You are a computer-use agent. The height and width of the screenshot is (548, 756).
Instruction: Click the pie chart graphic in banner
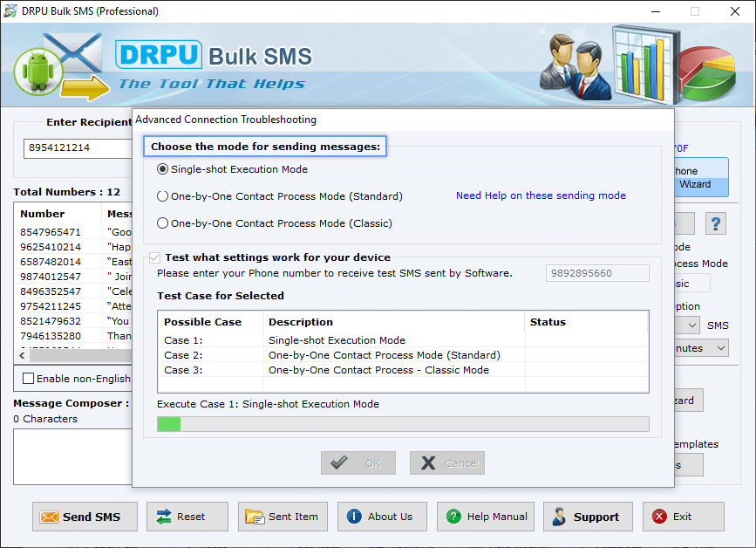tap(706, 73)
